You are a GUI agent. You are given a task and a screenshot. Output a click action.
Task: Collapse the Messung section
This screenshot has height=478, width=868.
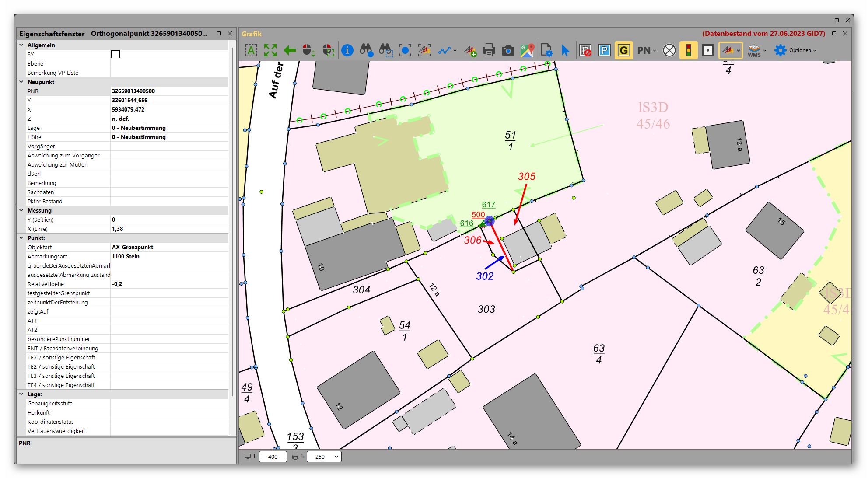point(21,210)
